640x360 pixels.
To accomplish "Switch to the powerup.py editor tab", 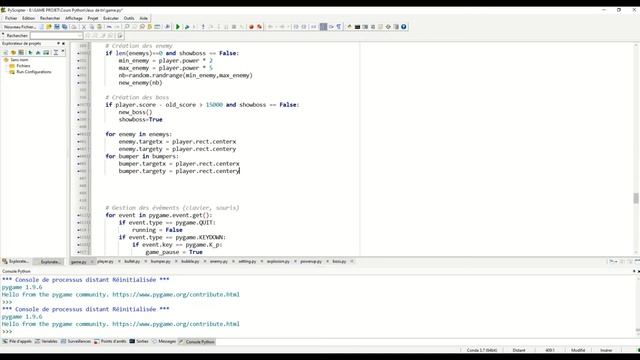I will coord(311,261).
